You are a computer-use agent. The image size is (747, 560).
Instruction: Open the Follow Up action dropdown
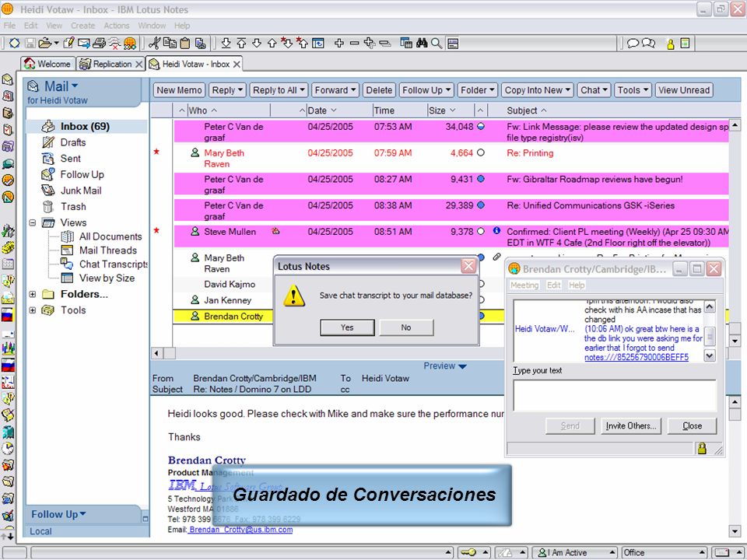click(x=426, y=90)
